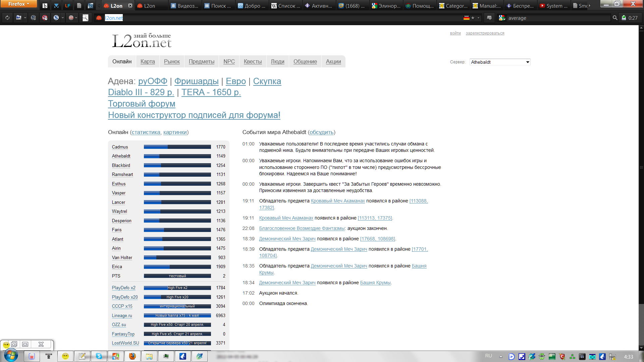The height and width of the screenshot is (362, 644).
Task: Click the L2on.net site logo
Action: click(142, 41)
